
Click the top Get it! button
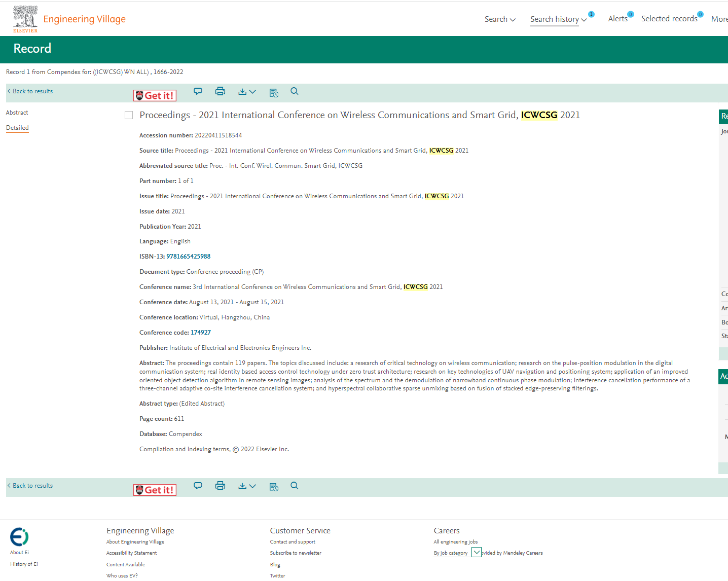point(155,95)
